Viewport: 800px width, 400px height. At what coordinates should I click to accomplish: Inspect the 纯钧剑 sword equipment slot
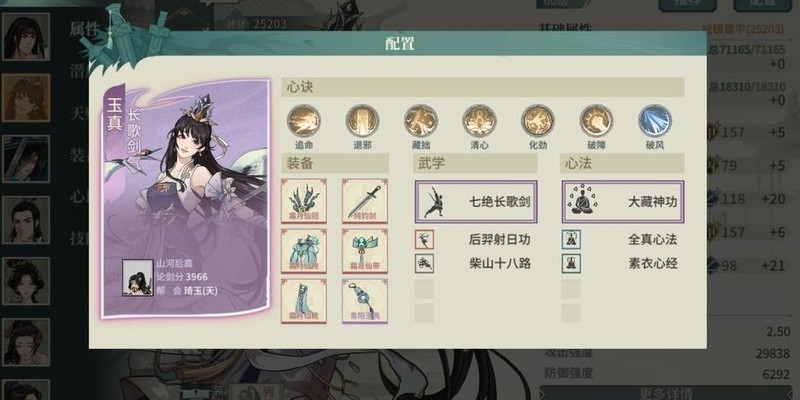coord(364,201)
